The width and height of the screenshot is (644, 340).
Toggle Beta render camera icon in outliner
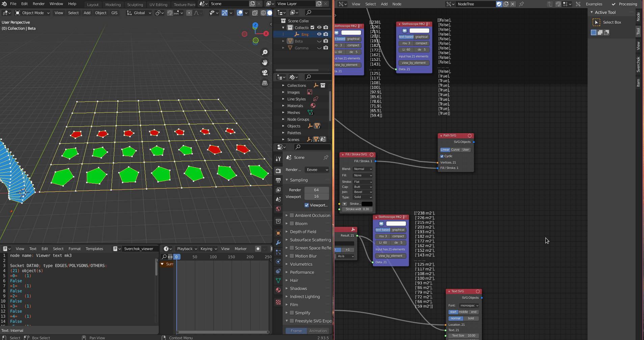[326, 41]
